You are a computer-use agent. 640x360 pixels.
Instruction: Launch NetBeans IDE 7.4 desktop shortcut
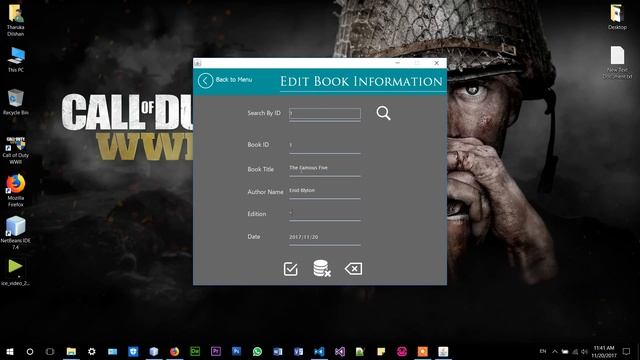click(x=16, y=233)
